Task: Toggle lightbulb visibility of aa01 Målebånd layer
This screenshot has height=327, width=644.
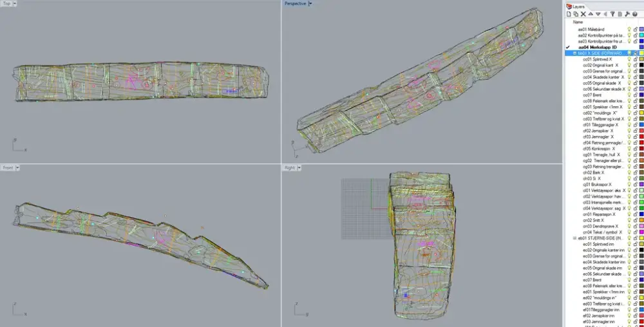Action: click(x=629, y=30)
